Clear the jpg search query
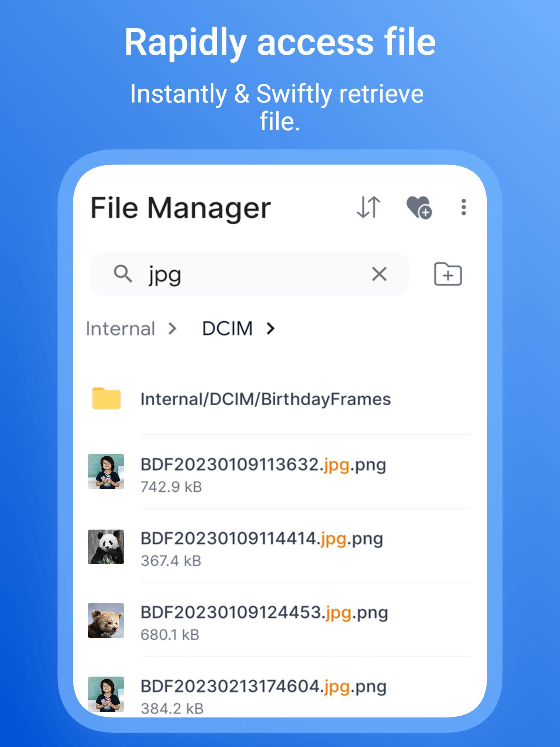The image size is (560, 747). point(379,274)
